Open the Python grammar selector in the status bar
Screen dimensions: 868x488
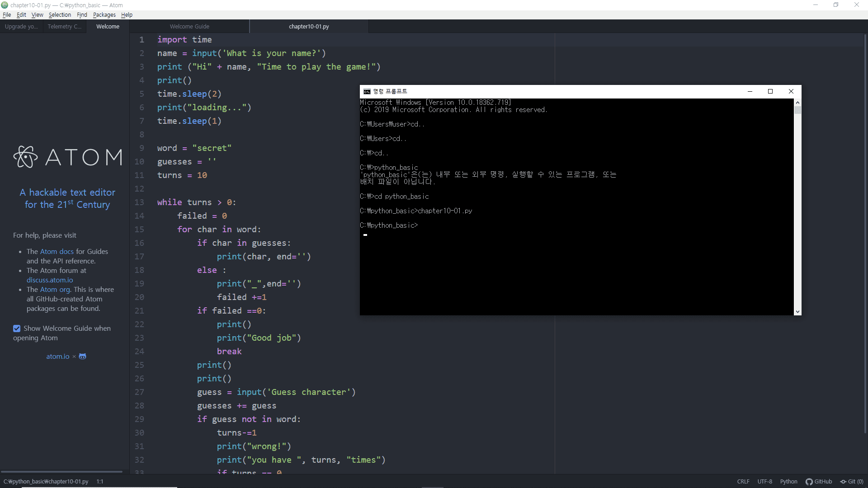pos(788,482)
